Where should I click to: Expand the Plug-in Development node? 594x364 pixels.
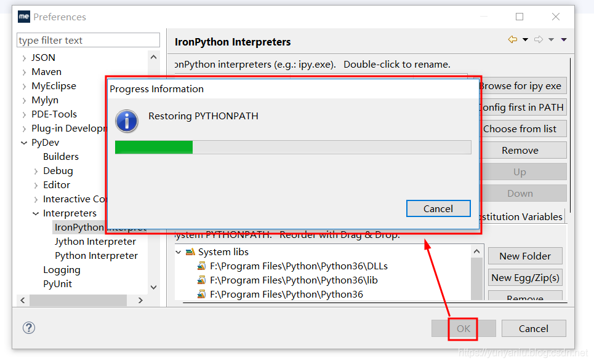24,129
